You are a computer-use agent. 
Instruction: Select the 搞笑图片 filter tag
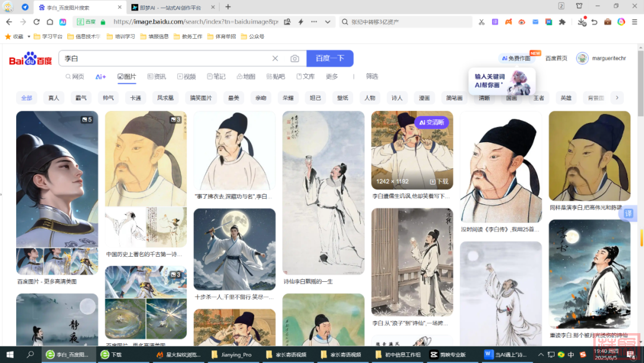[x=201, y=98]
